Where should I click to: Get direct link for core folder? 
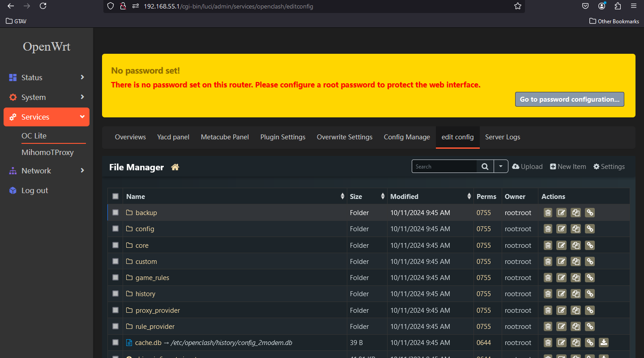click(590, 246)
